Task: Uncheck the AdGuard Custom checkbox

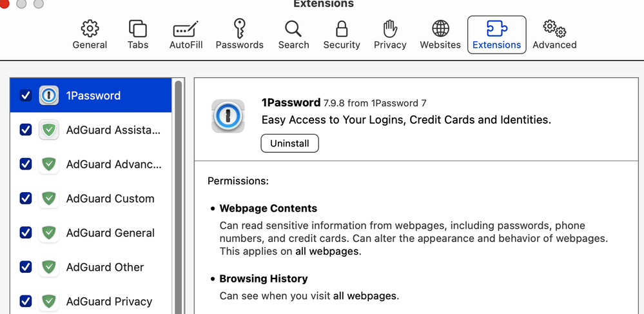Action: [x=26, y=199]
